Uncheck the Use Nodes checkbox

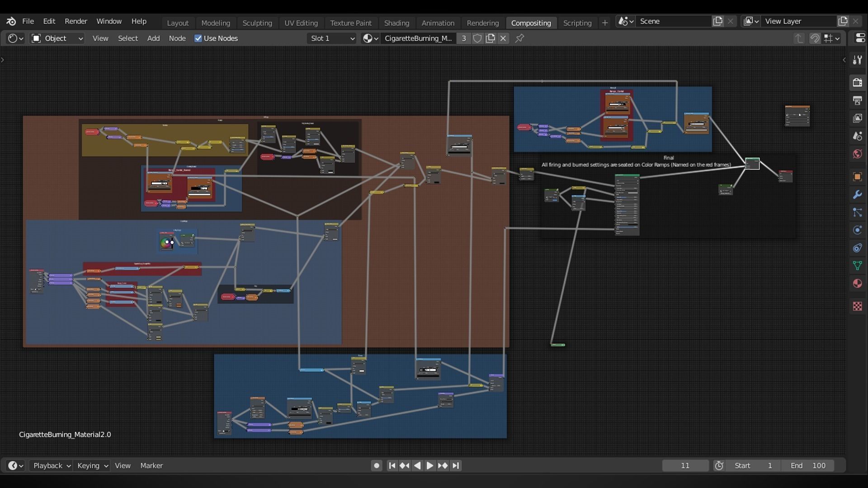[x=198, y=38]
